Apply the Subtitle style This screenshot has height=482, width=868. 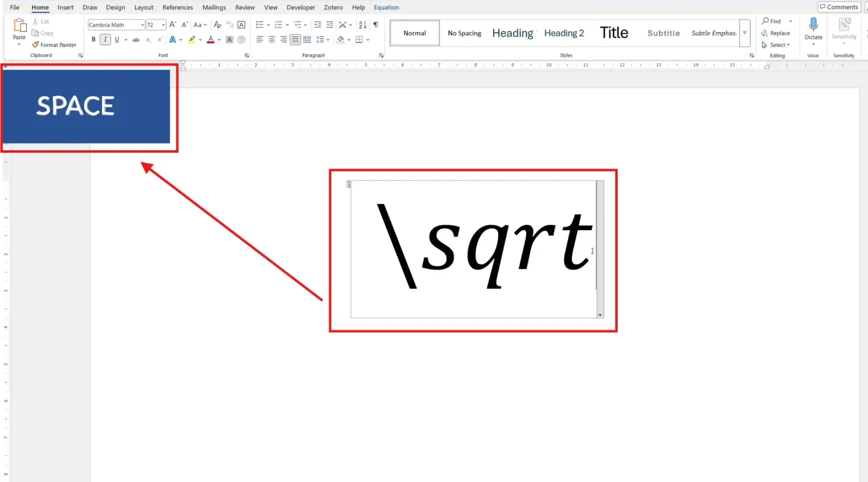[663, 33]
